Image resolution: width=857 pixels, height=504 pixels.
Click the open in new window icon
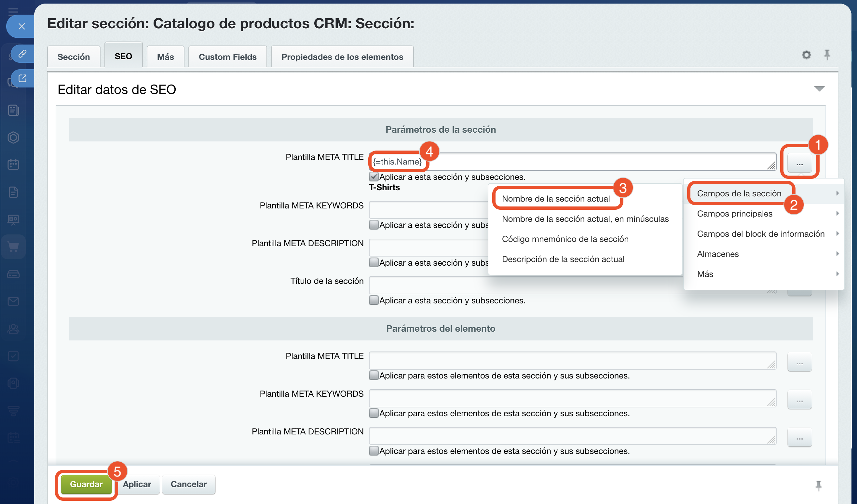[22, 78]
